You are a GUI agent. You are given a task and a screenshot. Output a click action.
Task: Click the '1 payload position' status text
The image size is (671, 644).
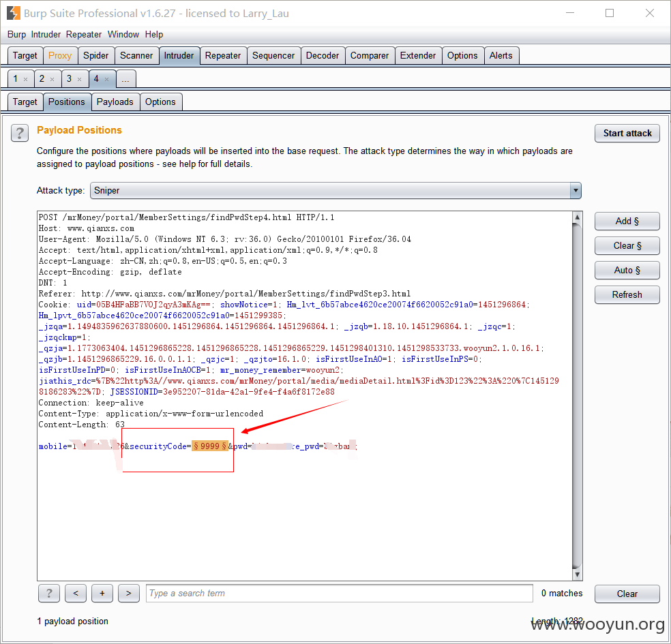[73, 621]
